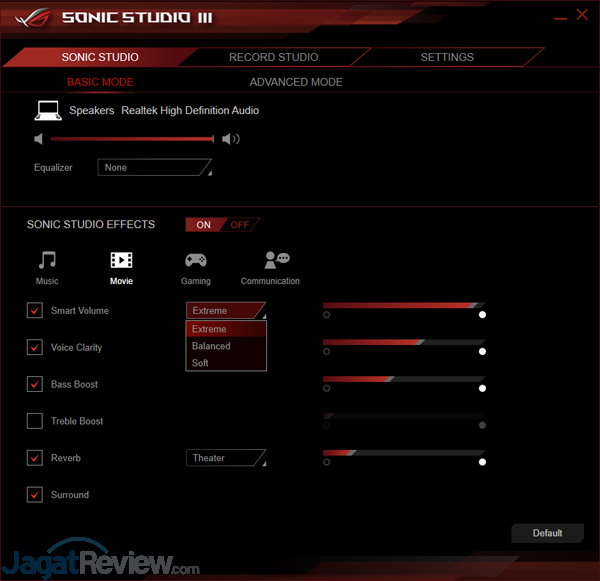The image size is (600, 581).
Task: Click the disabled Treble Boost slider
Action: (x=404, y=416)
